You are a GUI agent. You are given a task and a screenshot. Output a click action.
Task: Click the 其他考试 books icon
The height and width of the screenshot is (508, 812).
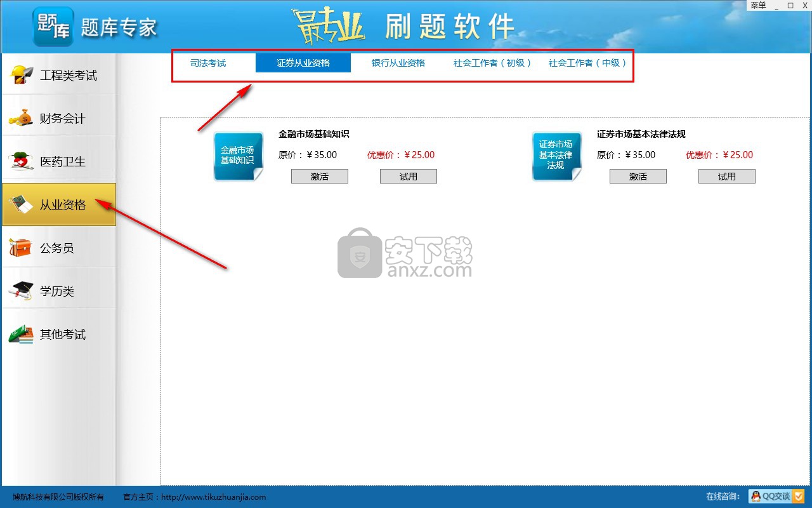[x=21, y=334]
